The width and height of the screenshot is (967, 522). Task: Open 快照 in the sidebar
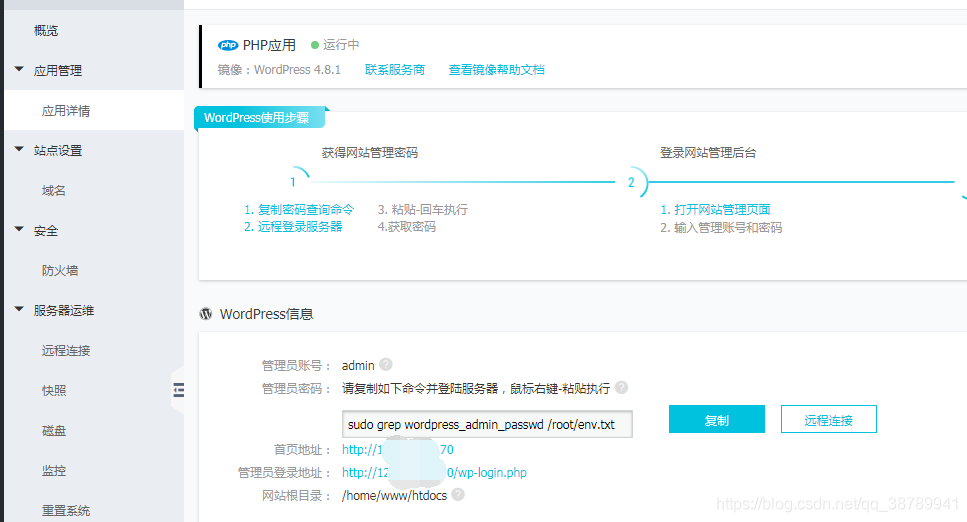coord(54,391)
